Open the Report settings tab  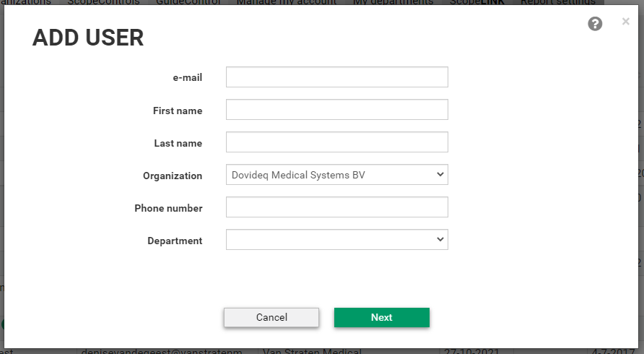(x=557, y=3)
